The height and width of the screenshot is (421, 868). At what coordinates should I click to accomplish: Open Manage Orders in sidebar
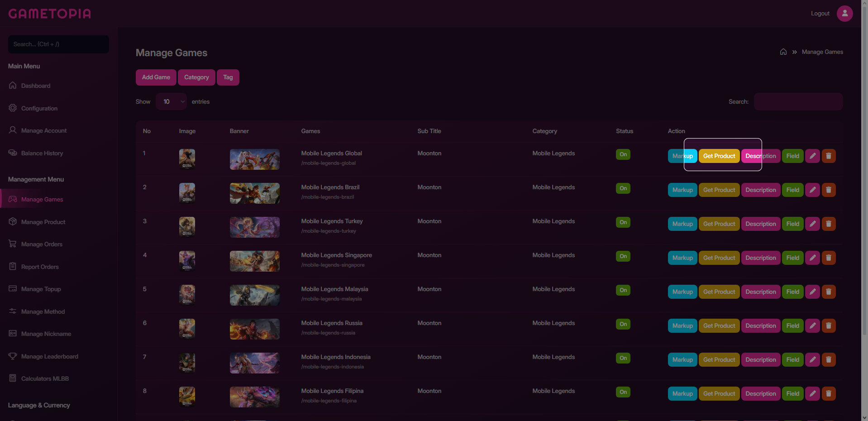[42, 244]
